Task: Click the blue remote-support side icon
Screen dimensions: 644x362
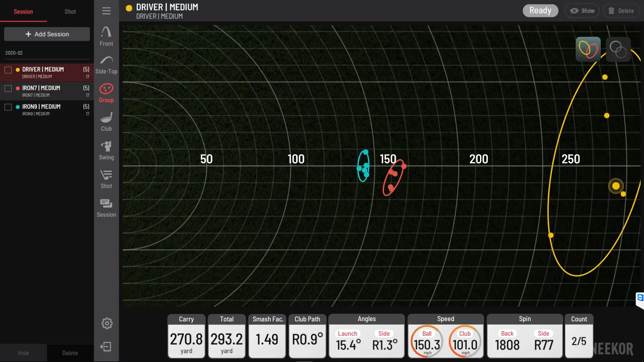Action: pos(640,298)
